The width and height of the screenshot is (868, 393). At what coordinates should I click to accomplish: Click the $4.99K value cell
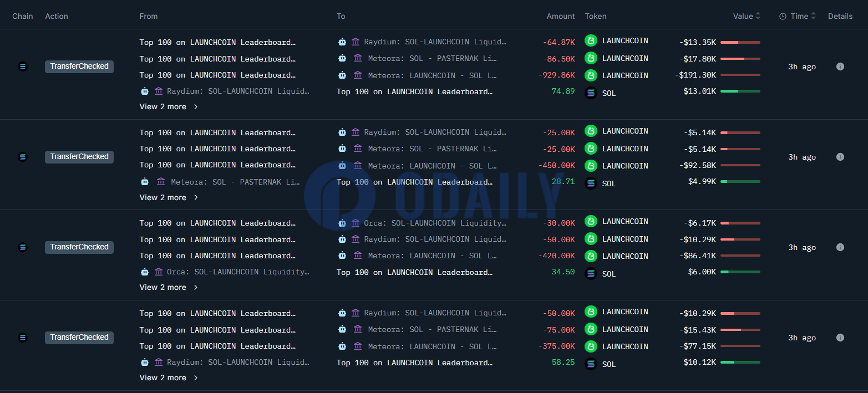click(x=702, y=181)
